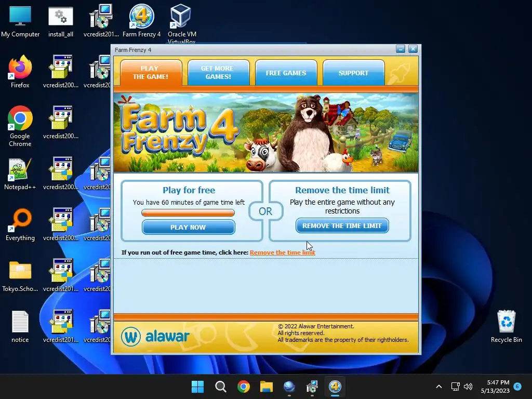Select the install_all desktop icon
Image resolution: width=532 pixels, height=399 pixels.
point(61,21)
